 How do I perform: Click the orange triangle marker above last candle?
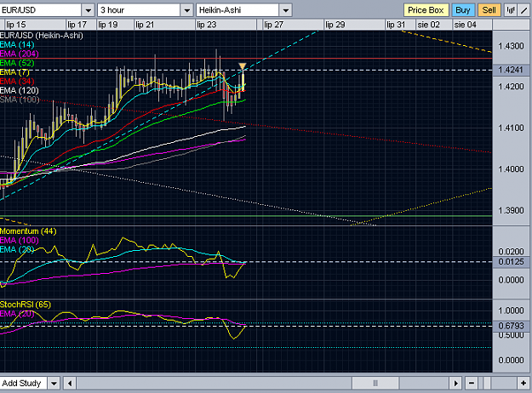click(x=243, y=65)
